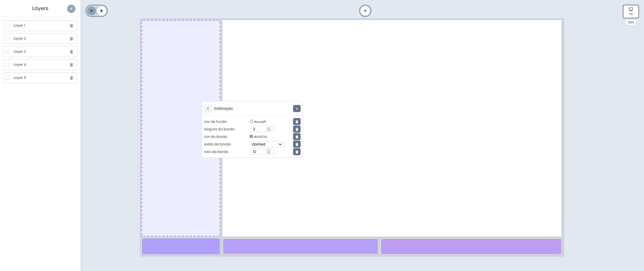The width and height of the screenshot is (644, 271).
Task: Toggle the Layer 5 radio circle
Action: pos(8,78)
